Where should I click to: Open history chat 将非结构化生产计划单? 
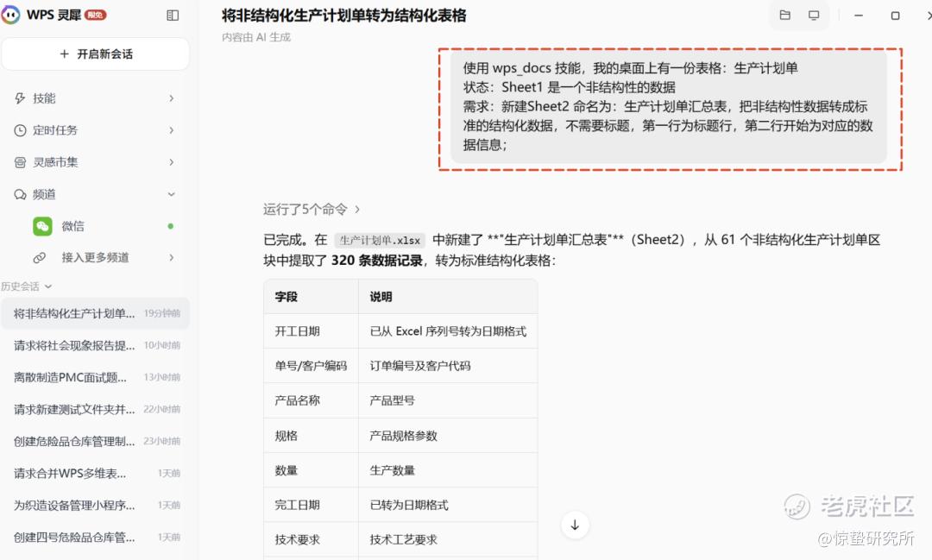(95, 313)
